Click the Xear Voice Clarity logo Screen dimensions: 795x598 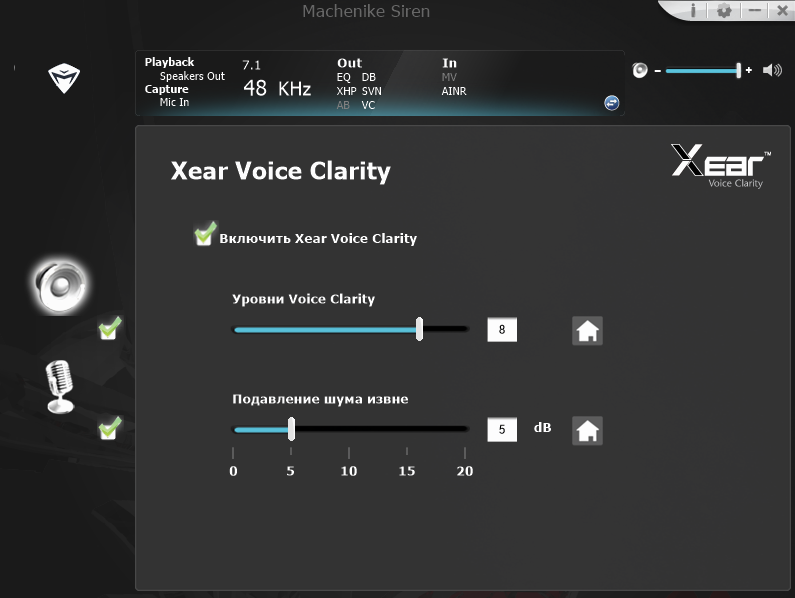(720, 166)
